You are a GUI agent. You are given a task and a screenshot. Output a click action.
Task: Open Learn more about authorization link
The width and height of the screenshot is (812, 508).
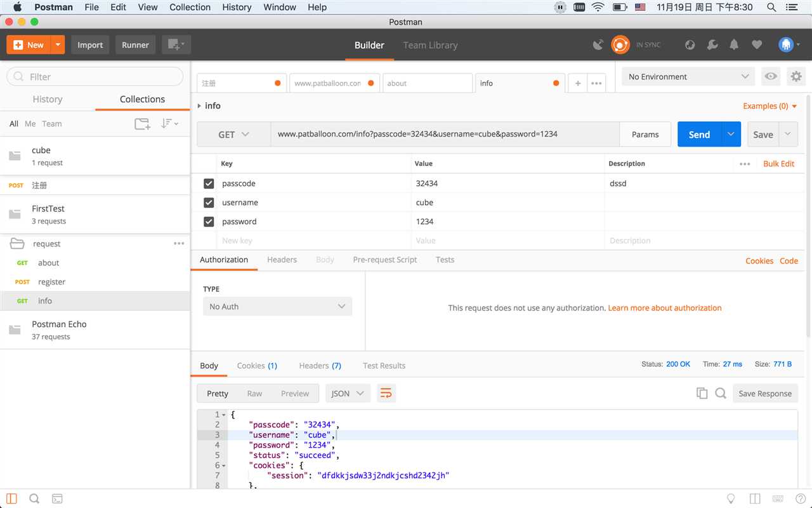pyautogui.click(x=665, y=308)
